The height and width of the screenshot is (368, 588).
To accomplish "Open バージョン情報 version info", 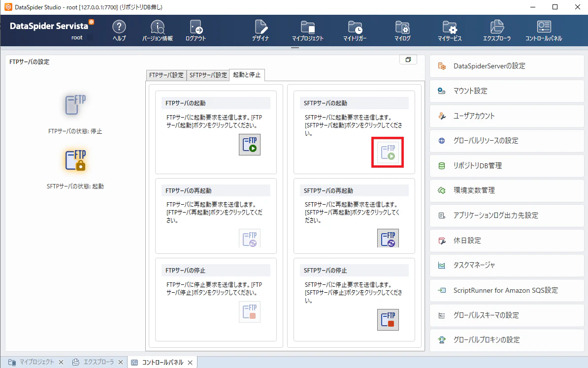I will [158, 31].
